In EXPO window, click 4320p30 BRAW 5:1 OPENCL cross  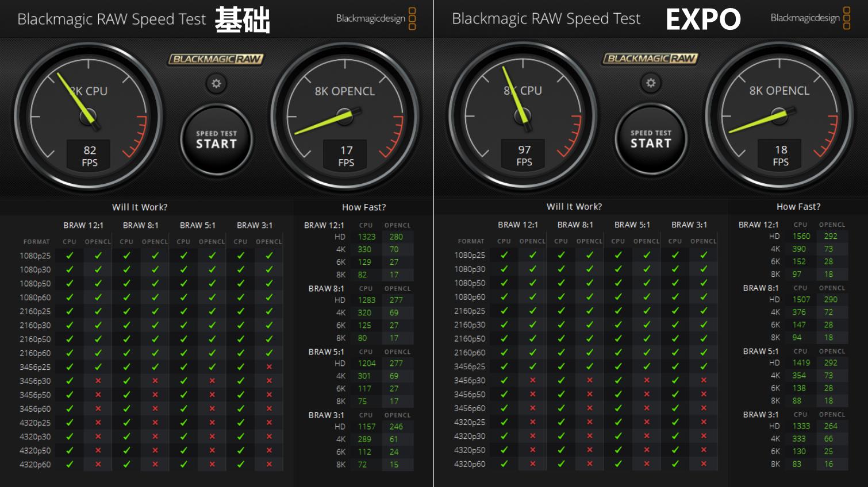click(x=647, y=436)
